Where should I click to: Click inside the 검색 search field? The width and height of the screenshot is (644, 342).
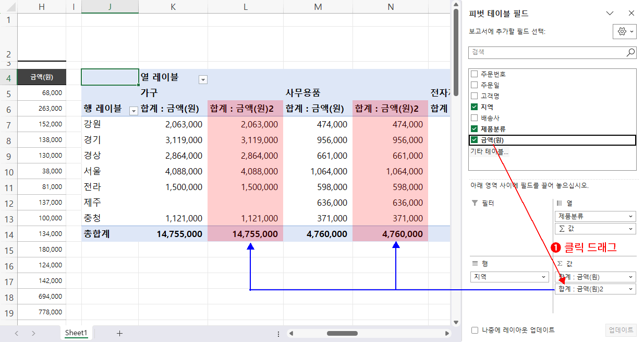tap(548, 52)
